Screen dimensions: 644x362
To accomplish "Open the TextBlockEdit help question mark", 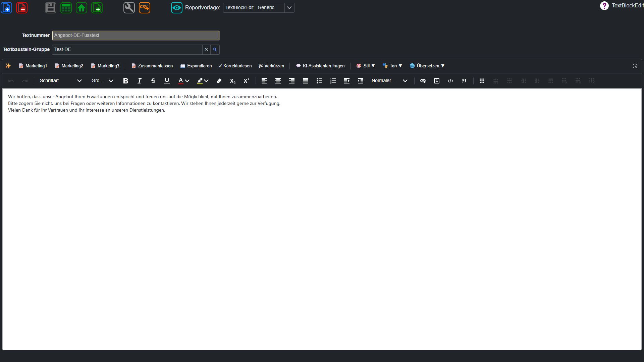I will coord(604,6).
